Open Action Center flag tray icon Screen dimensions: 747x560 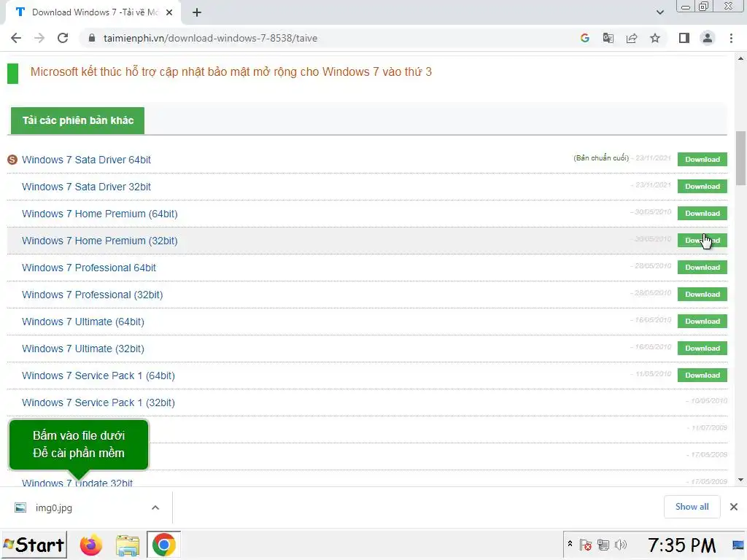click(586, 545)
